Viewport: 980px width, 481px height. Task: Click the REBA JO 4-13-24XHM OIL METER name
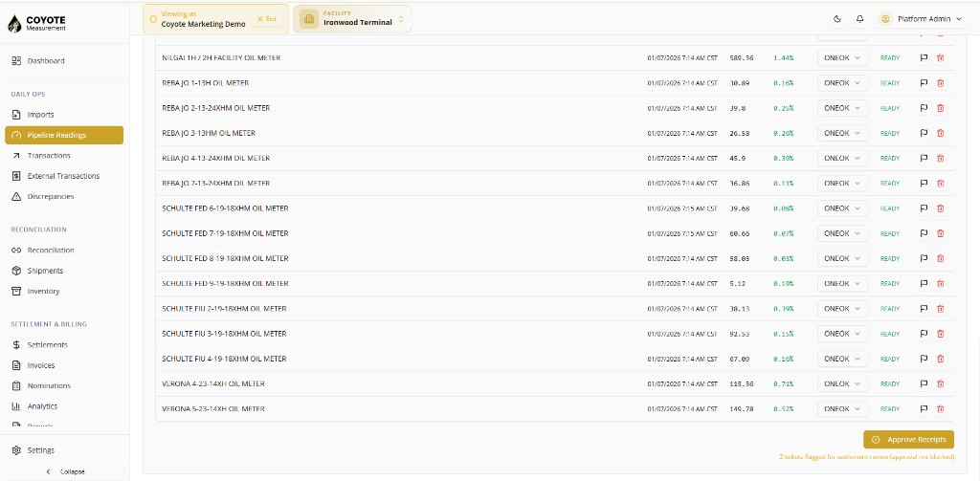(216, 158)
